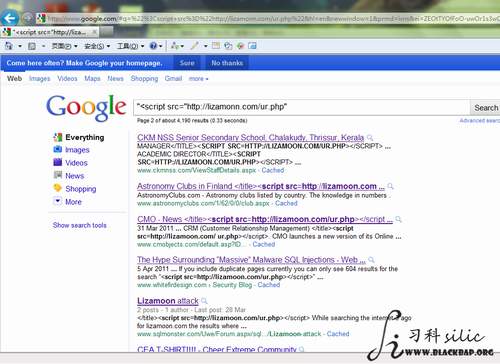500x364 pixels.
Task: Click preview magnifier beside Lizamoon attack result
Action: [x=204, y=301]
